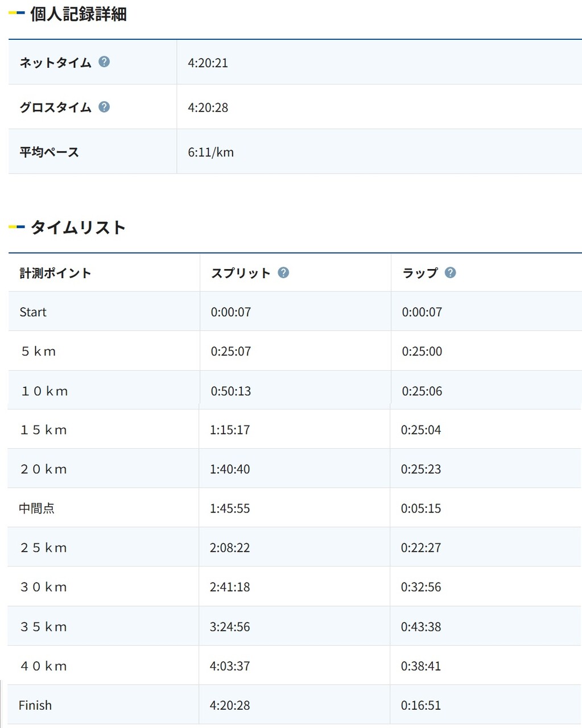
Task: Click the average pace 6:11/km value
Action: (210, 152)
